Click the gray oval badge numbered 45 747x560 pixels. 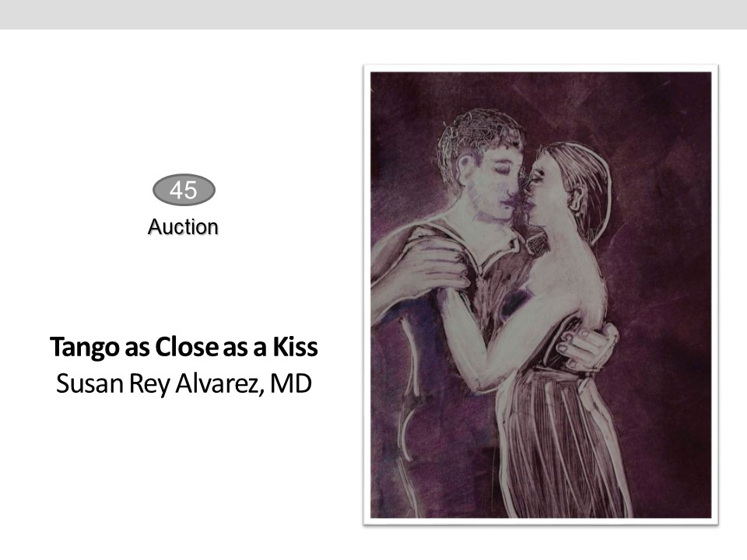[184, 190]
